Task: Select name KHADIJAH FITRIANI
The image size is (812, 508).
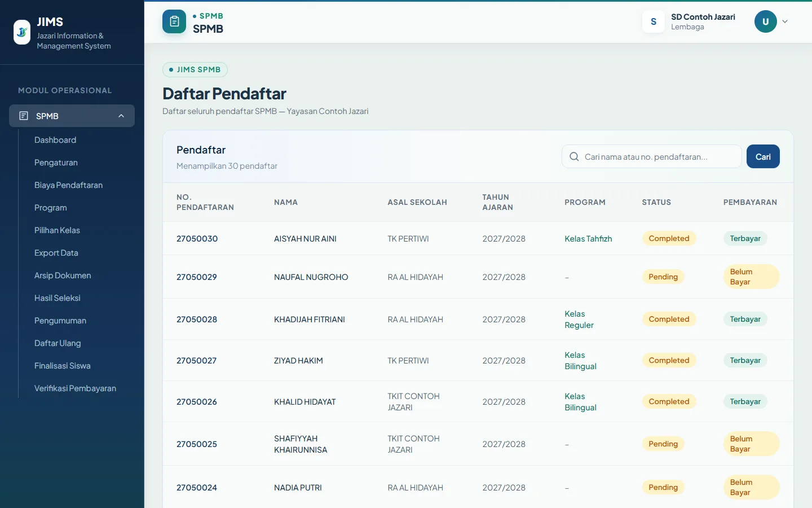Action: pos(310,319)
